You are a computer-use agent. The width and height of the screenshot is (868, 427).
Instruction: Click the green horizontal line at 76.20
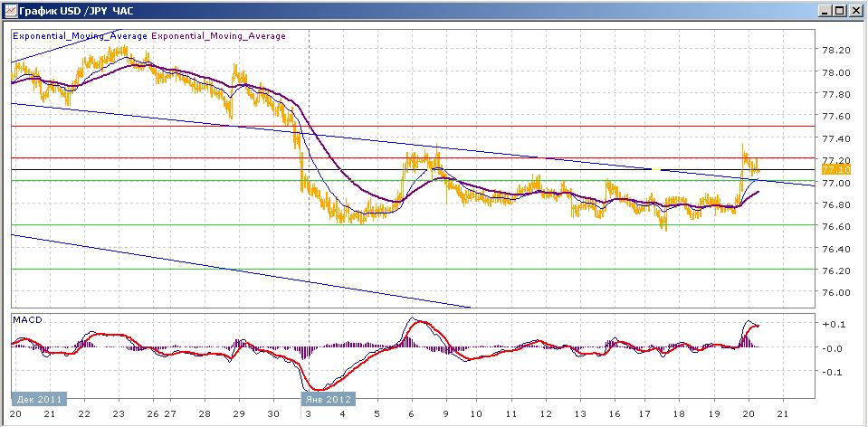414,269
